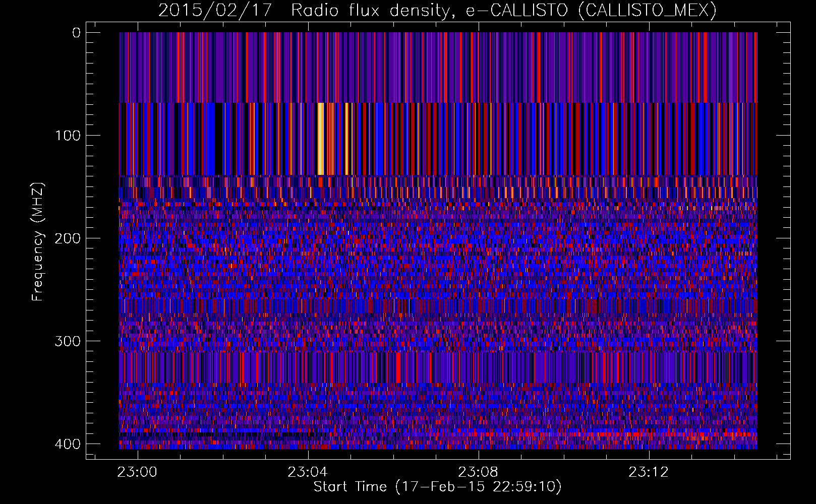Click the 23:04 time tick label

308,472
